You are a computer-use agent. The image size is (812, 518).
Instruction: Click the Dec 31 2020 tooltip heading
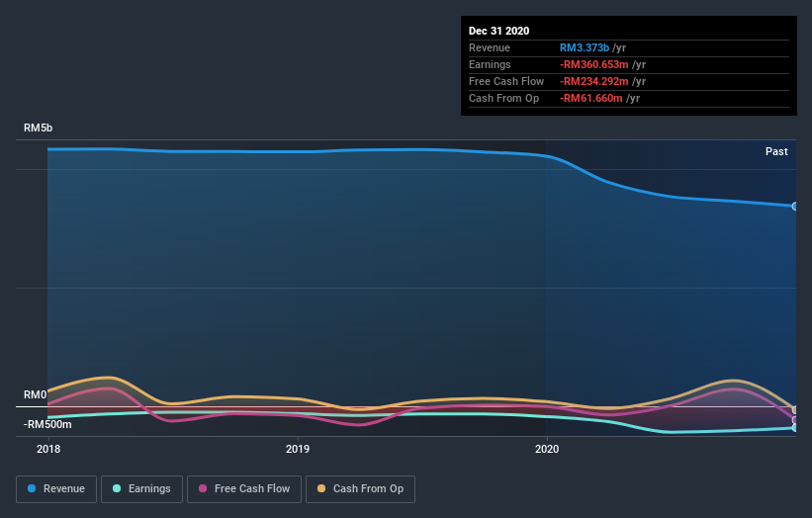pos(498,31)
